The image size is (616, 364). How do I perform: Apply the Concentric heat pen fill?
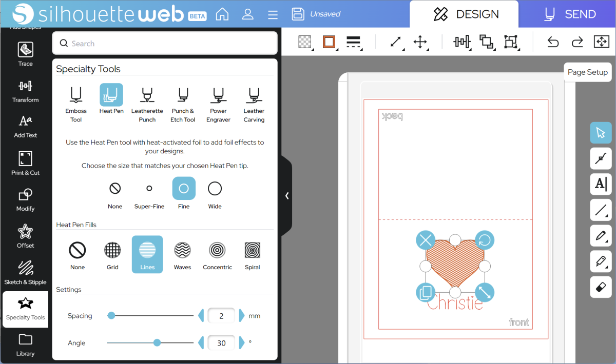coord(217,255)
